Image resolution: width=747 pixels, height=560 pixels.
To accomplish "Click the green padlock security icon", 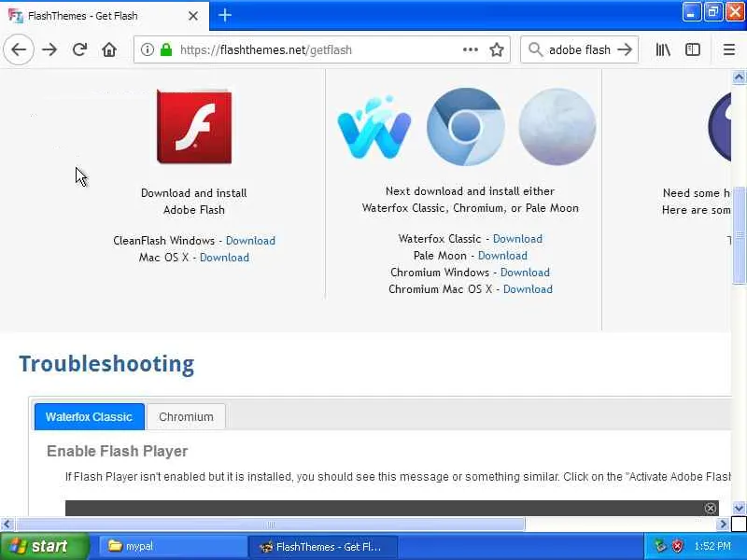I will coord(166,49).
